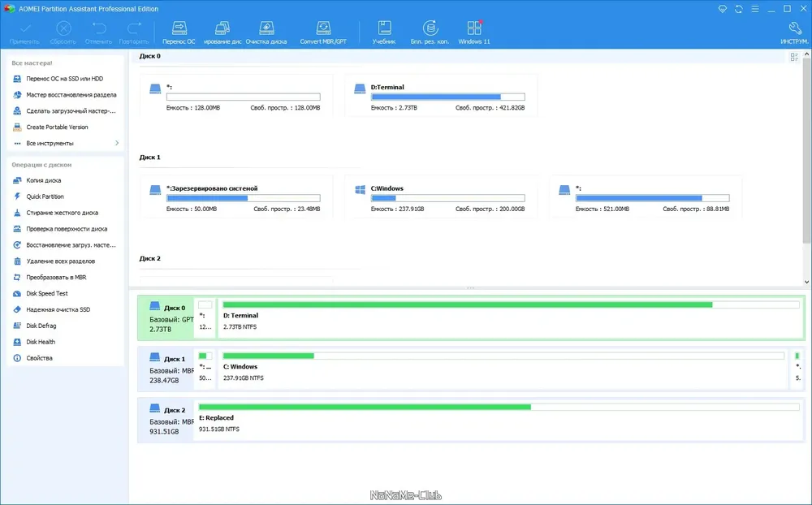Click the down arrow of the upper scrollbar
This screenshot has height=505, width=812.
tap(807, 282)
